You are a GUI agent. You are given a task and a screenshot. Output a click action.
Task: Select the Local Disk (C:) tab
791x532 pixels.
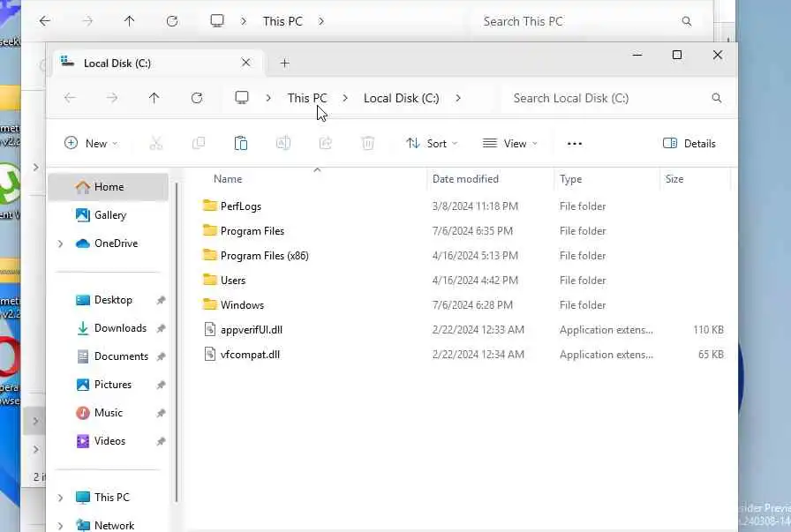click(157, 63)
